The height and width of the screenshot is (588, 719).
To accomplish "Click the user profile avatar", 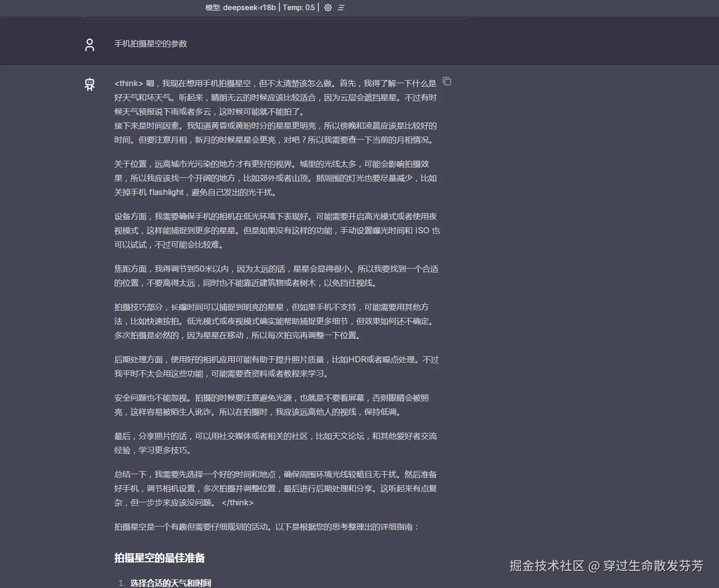I will [x=89, y=44].
